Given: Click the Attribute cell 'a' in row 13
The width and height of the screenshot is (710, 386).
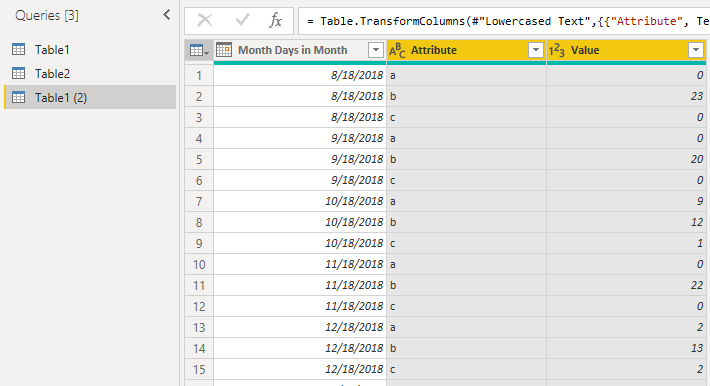Looking at the screenshot, I should coord(466,327).
